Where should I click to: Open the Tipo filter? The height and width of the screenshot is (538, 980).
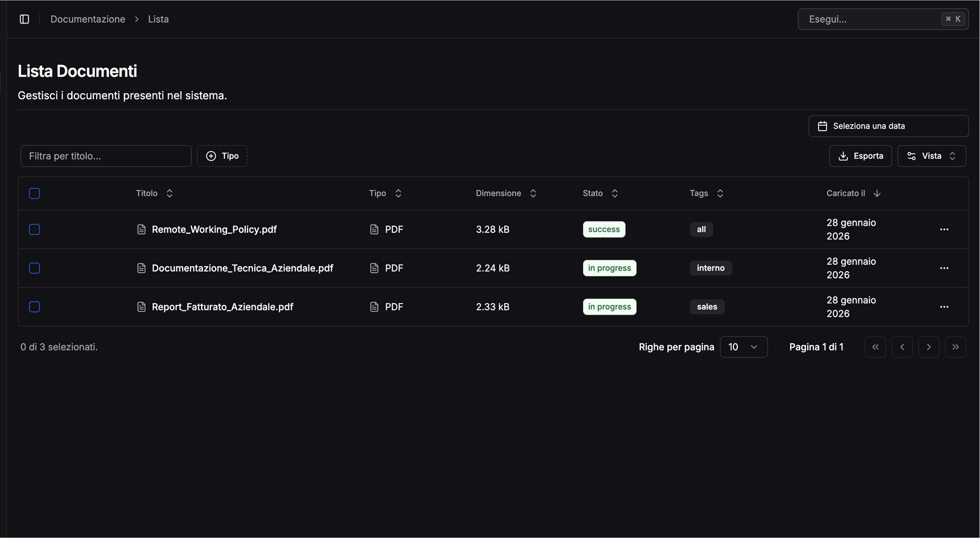click(222, 156)
